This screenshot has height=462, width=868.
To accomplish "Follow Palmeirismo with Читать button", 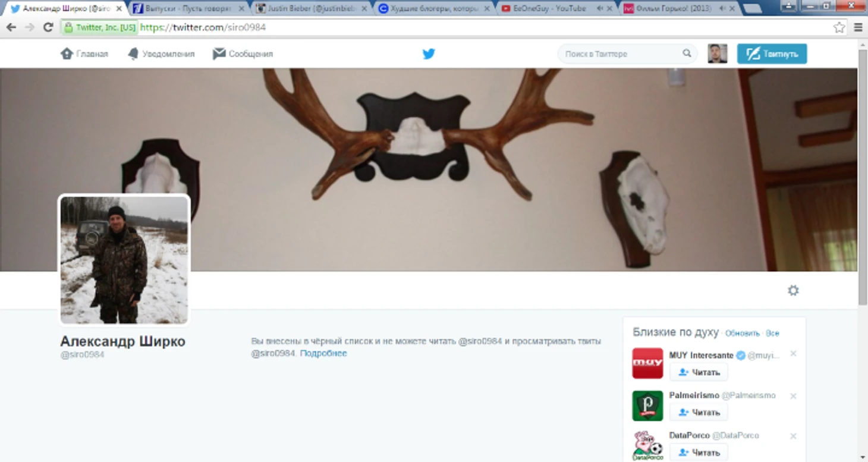I will [x=699, y=412].
